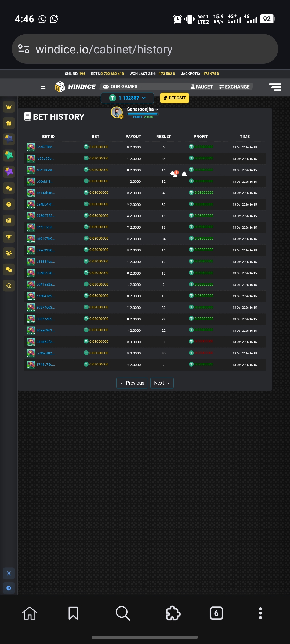The image size is (290, 644).
Task: Open the X (Twitter) social icon
Action: (x=9, y=573)
